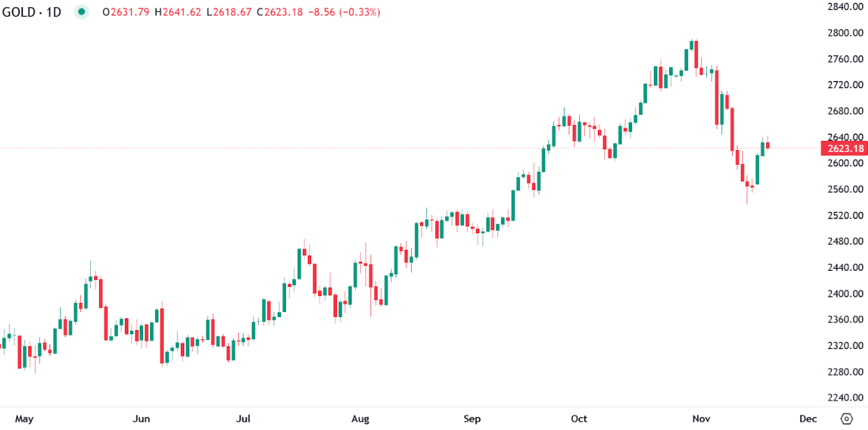This screenshot has height=430, width=868.
Task: Click the May label on time axis
Action: click(x=24, y=419)
